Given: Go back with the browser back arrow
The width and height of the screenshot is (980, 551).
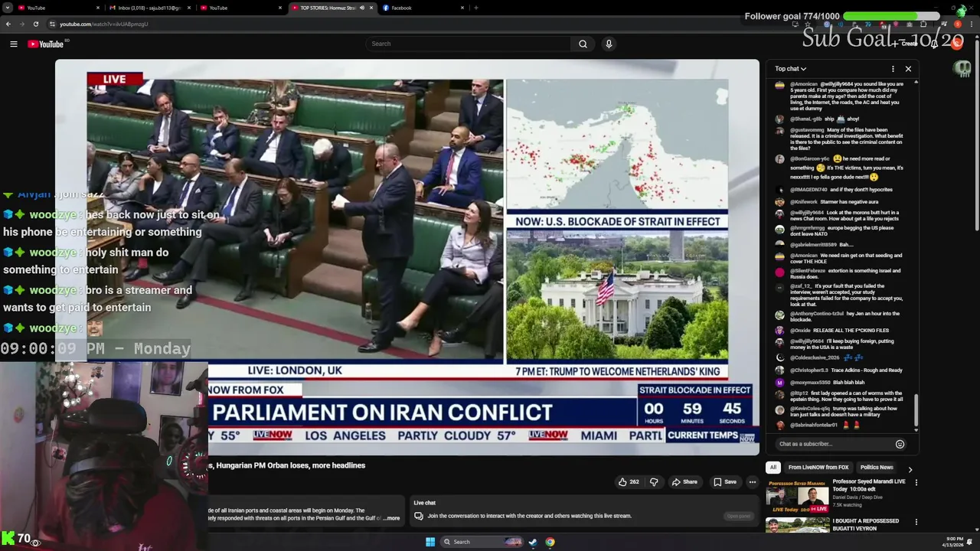Looking at the screenshot, I should pyautogui.click(x=8, y=24).
